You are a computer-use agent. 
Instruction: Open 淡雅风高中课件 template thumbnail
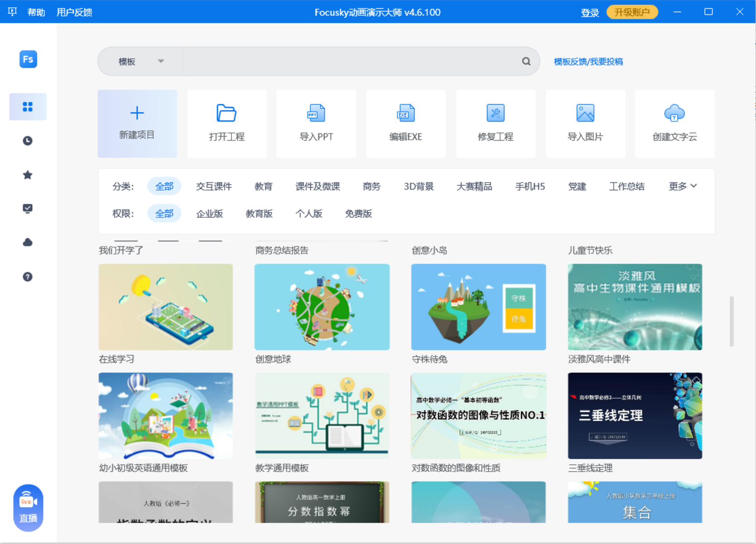click(x=635, y=307)
